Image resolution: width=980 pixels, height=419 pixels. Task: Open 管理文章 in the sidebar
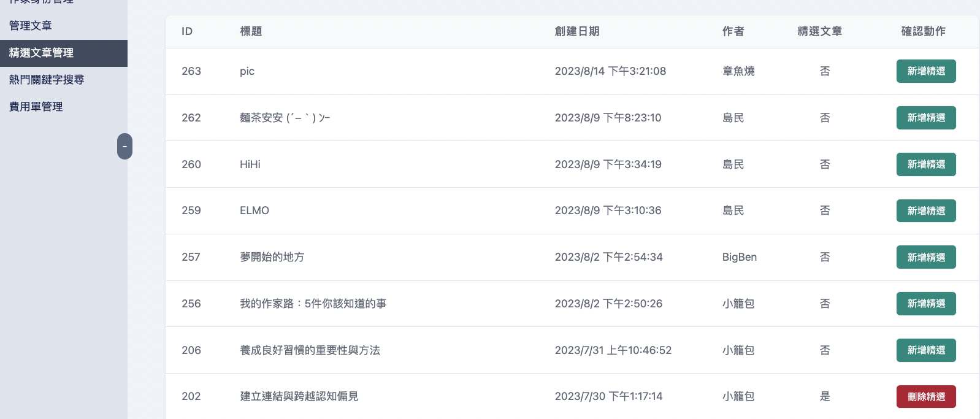click(x=31, y=26)
